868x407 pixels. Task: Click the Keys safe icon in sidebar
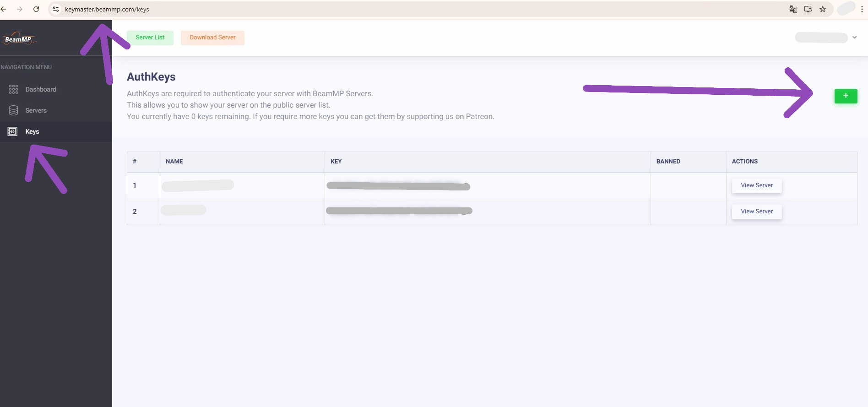[13, 131]
